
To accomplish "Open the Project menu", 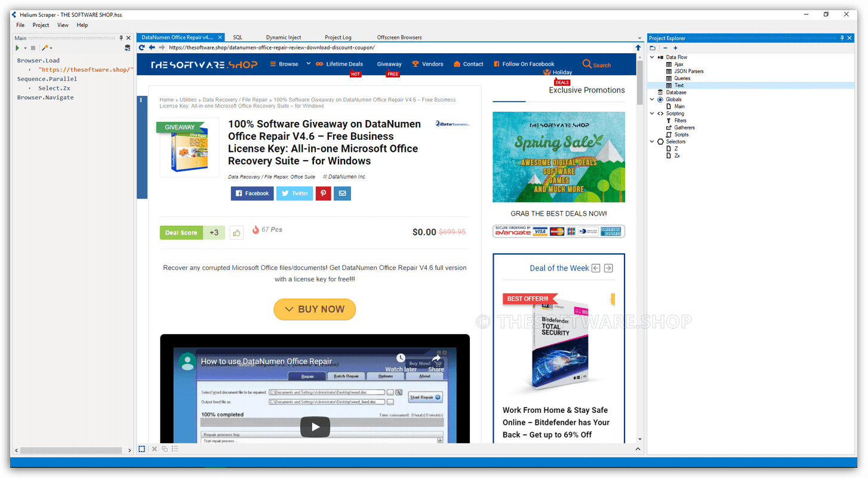I will coord(41,25).
